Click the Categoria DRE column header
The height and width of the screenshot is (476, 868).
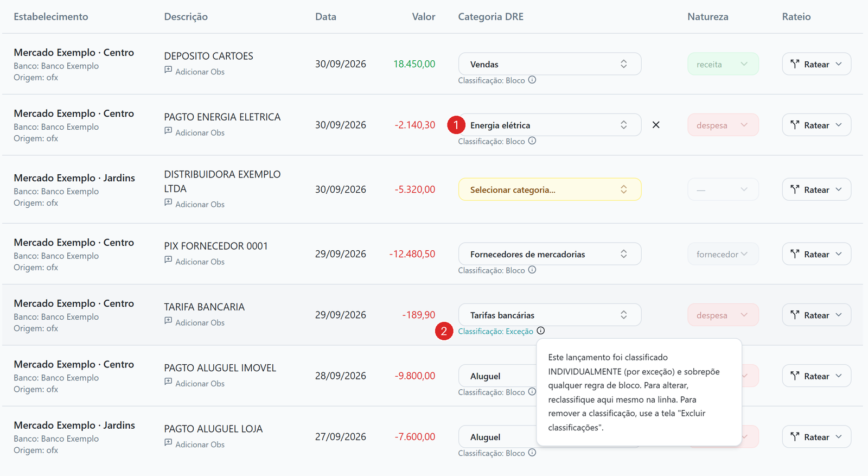[490, 17]
